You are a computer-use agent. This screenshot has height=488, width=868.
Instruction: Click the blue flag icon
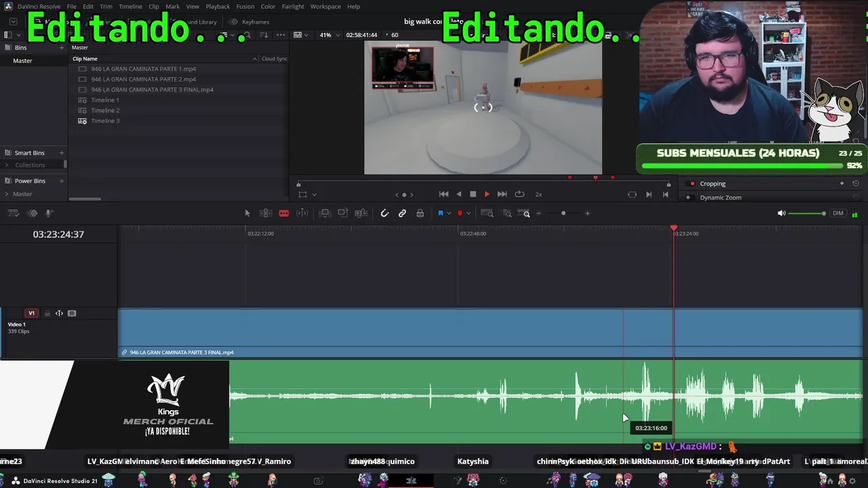[440, 213]
